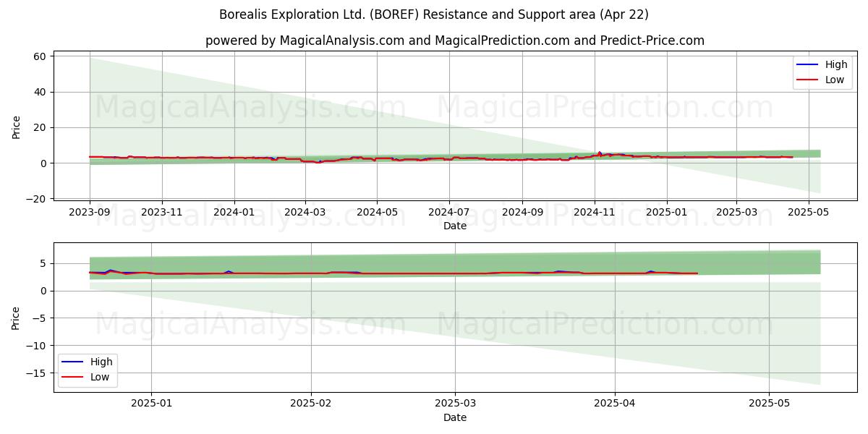This screenshot has width=868, height=434.
Task: Click the top chart '2025-03' date label
Action: [x=736, y=213]
